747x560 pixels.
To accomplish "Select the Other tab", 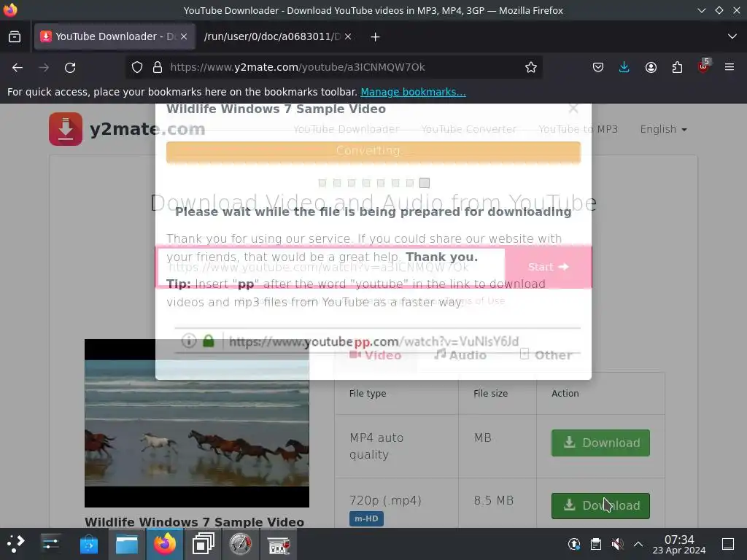I will point(546,355).
